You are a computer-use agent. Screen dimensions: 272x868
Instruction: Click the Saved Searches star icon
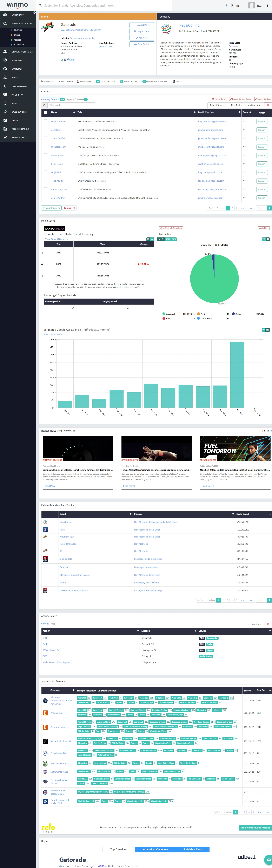(5, 112)
